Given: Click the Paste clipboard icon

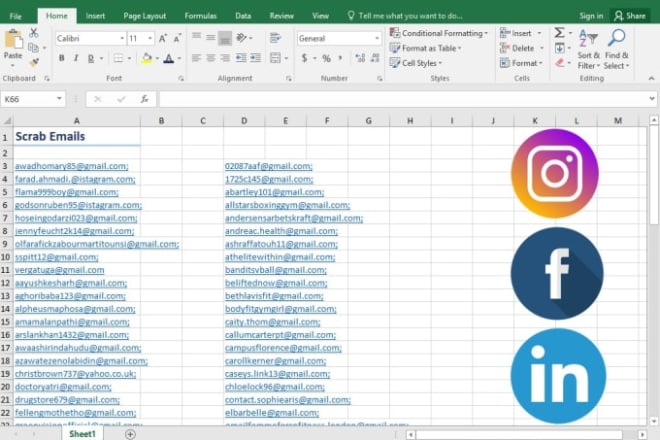Looking at the screenshot, I should point(13,40).
